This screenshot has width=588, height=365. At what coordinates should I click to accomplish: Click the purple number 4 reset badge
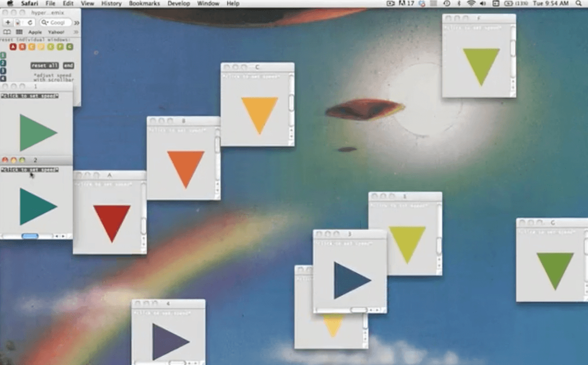point(3,78)
